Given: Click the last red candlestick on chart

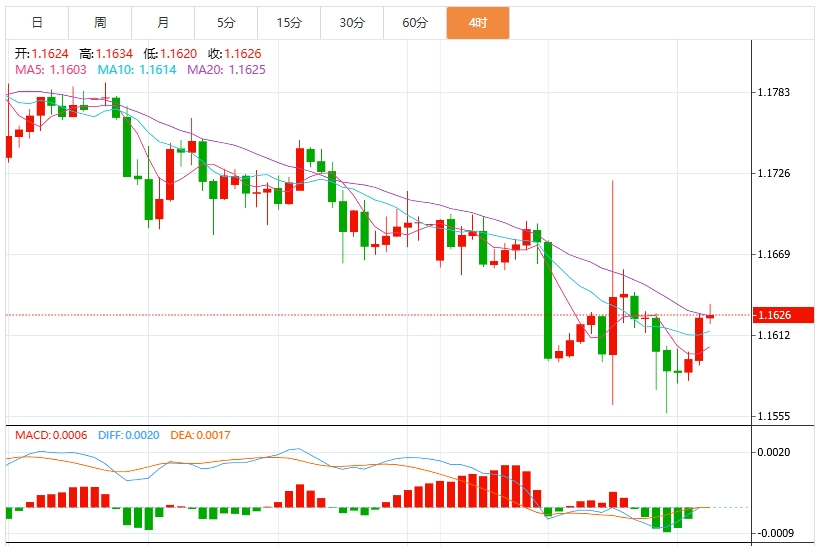Looking at the screenshot, I should 710,316.
